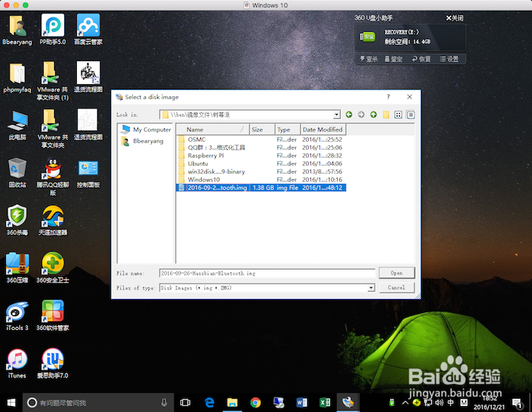Select the OSMC folder row
The width and height of the screenshot is (532, 412).
[x=262, y=140]
